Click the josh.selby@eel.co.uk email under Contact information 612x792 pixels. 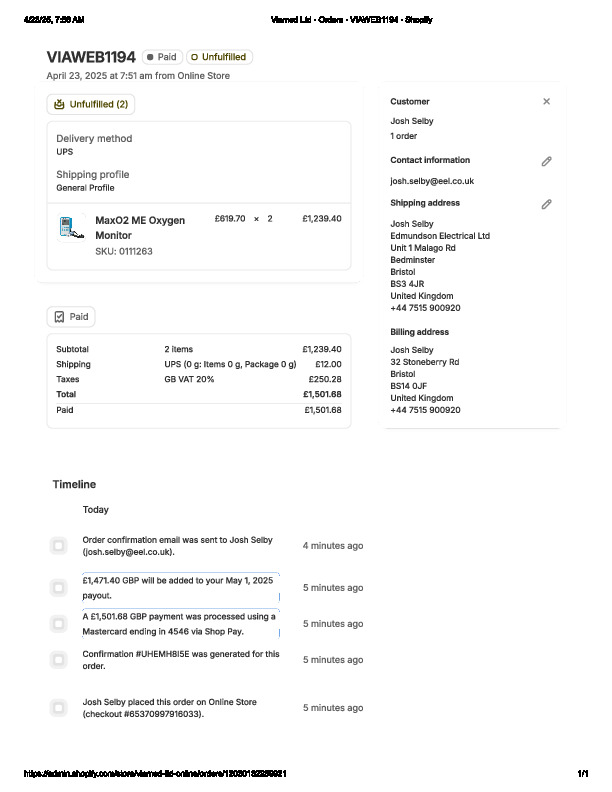(x=431, y=181)
